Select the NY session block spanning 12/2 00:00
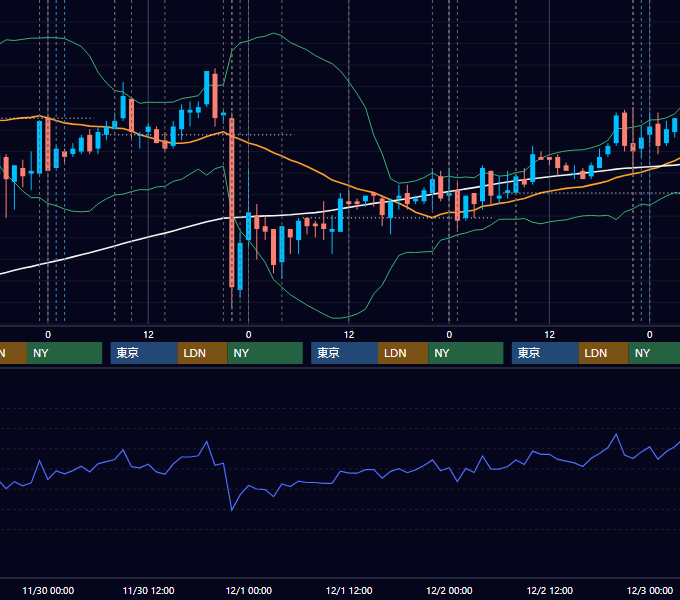Screen dimensions: 680x600 pyautogui.click(x=466, y=353)
